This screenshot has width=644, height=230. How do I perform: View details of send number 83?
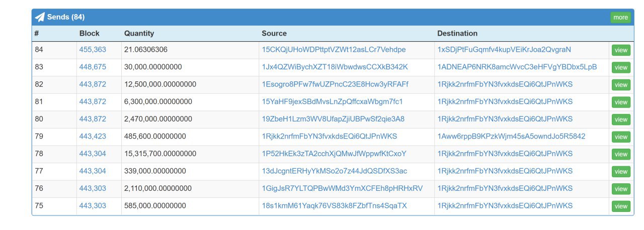621,67
